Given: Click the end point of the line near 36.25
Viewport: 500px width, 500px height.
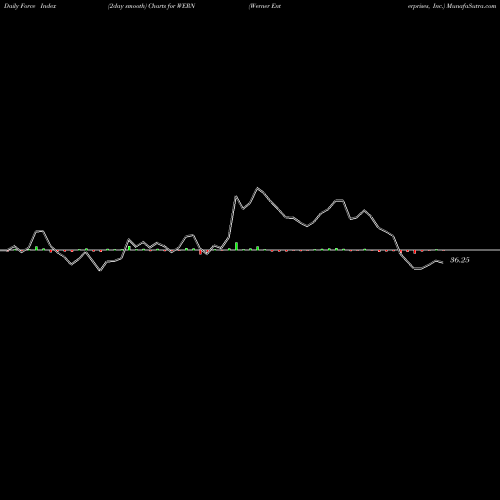Looking at the screenshot, I should coord(442,263).
